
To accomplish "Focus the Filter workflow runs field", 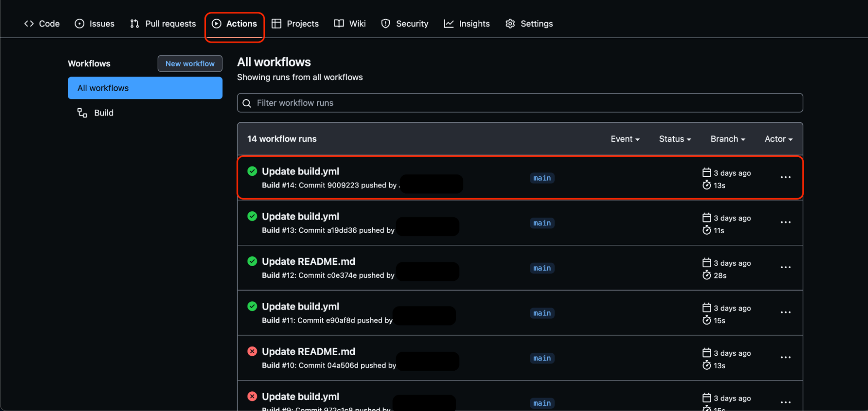I will (520, 103).
